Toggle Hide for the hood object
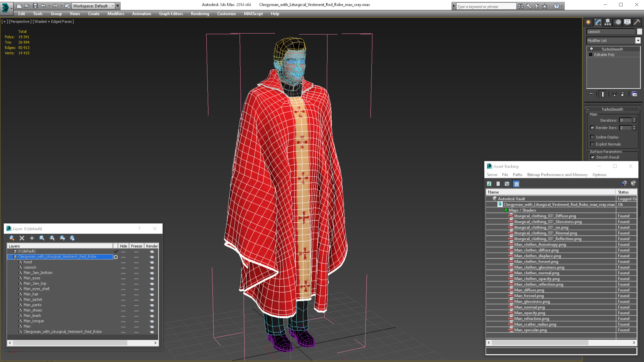Viewport: 644px width, 362px height. [123, 263]
